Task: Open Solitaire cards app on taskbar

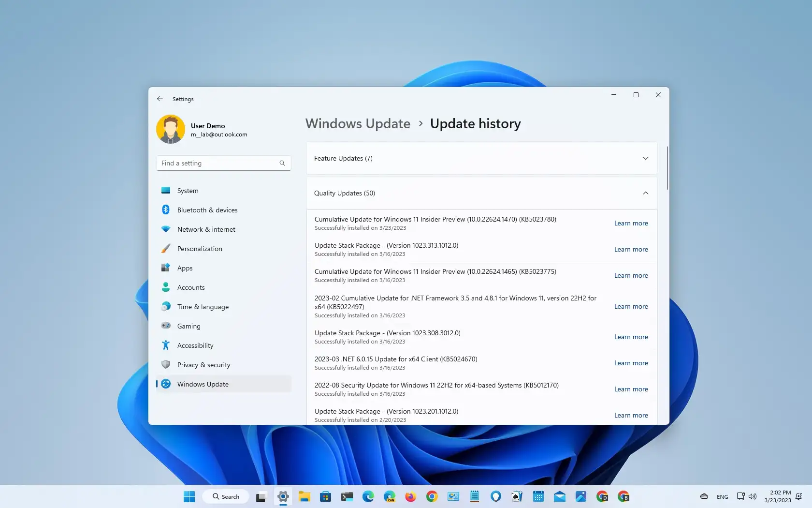Action: (517, 496)
